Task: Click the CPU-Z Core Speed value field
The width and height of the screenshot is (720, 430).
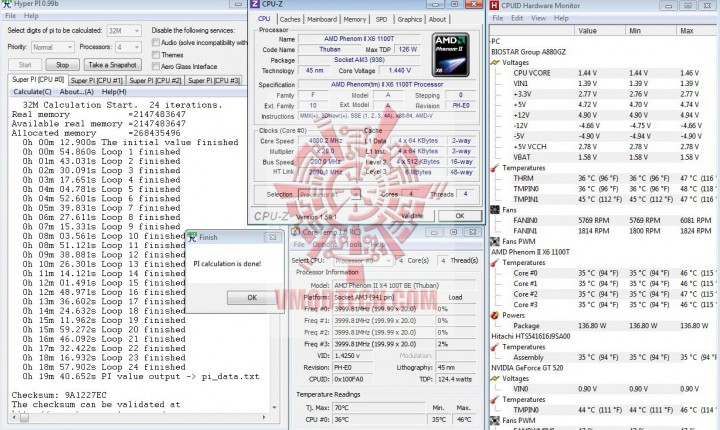Action: point(325,141)
